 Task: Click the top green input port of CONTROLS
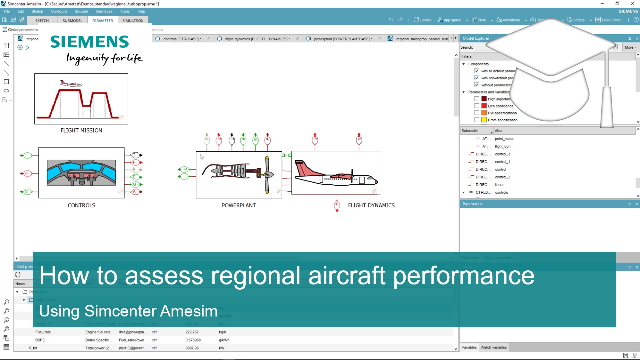coord(27,156)
